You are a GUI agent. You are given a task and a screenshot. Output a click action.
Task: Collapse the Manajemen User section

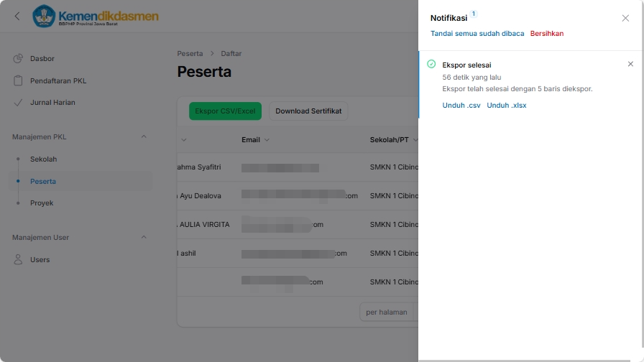(143, 237)
